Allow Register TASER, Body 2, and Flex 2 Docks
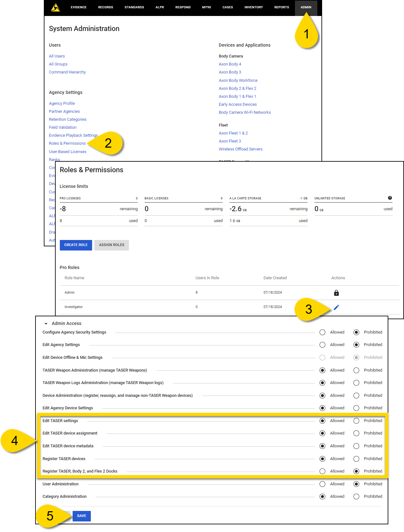The height and width of the screenshot is (532, 404). tap(322, 471)
